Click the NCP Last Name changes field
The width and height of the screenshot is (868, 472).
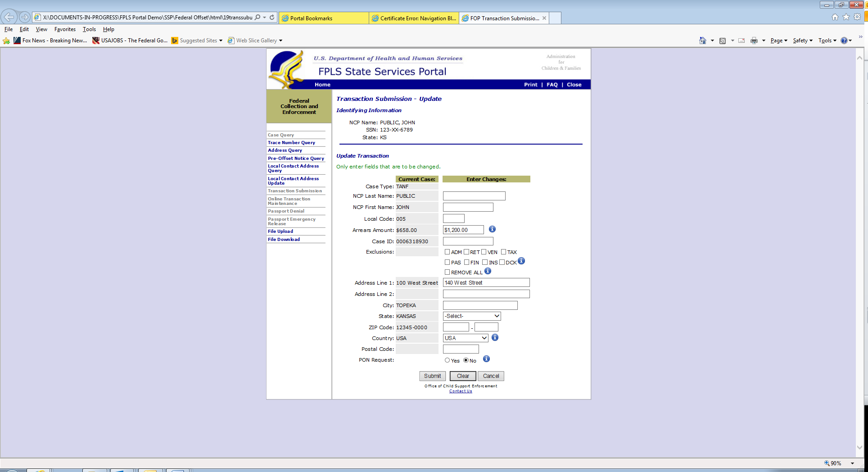[x=474, y=196]
